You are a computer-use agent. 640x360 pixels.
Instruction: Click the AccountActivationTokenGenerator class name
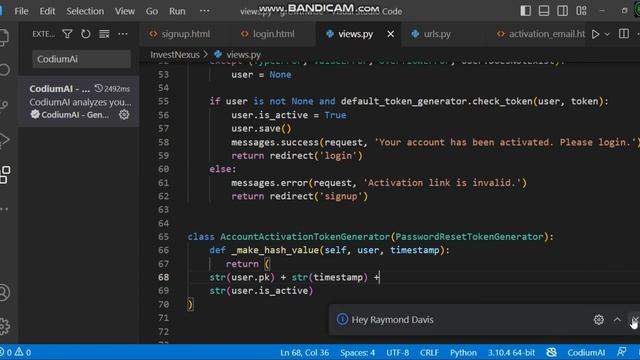tap(305, 237)
